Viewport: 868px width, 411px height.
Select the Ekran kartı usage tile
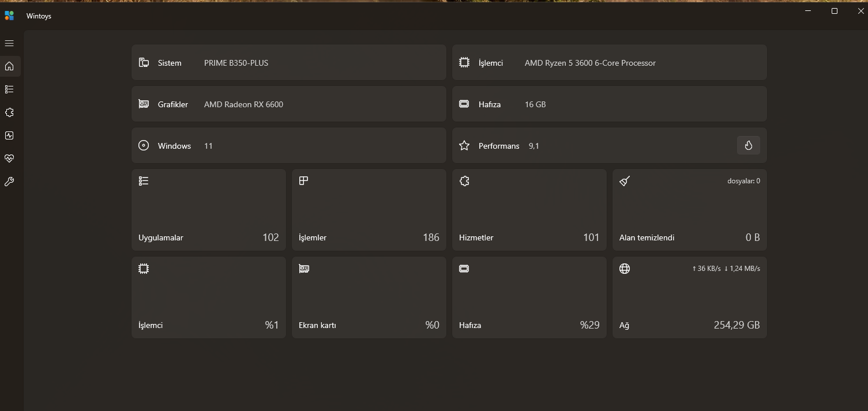pyautogui.click(x=369, y=297)
